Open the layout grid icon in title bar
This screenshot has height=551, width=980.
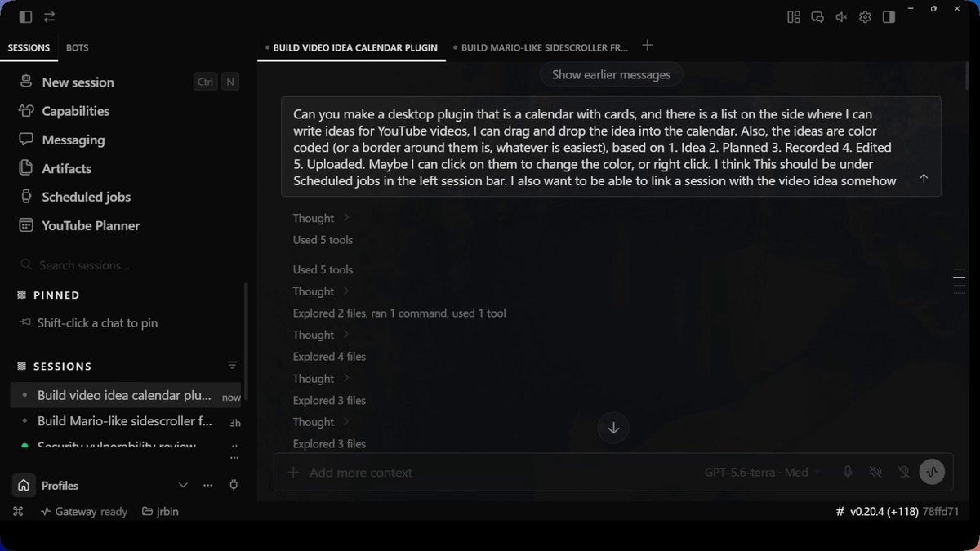[794, 17]
